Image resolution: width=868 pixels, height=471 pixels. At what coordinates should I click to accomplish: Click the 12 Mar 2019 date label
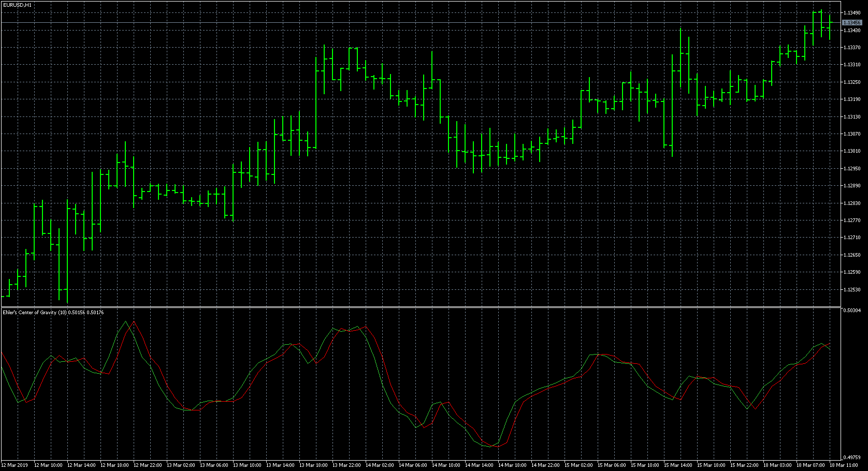click(15, 465)
